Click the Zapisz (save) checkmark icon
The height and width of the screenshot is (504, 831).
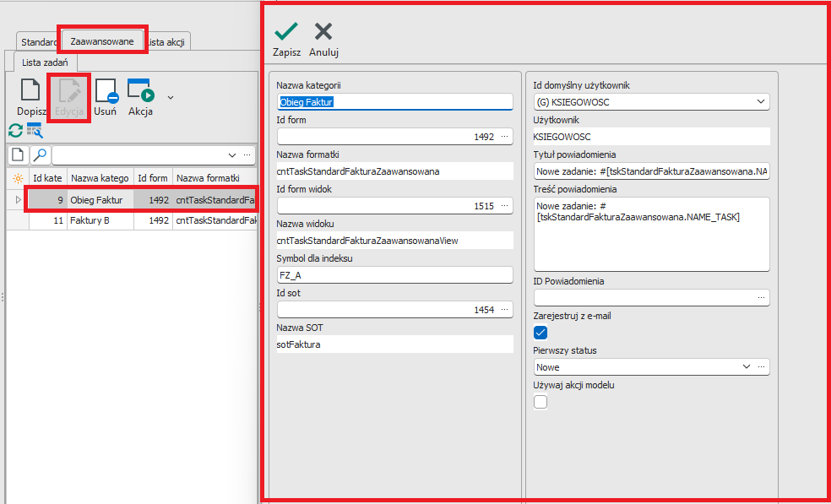point(286,32)
